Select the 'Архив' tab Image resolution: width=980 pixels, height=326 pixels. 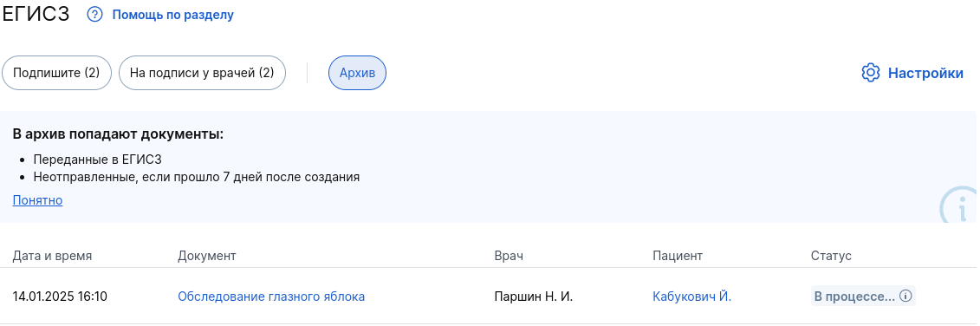coord(357,73)
